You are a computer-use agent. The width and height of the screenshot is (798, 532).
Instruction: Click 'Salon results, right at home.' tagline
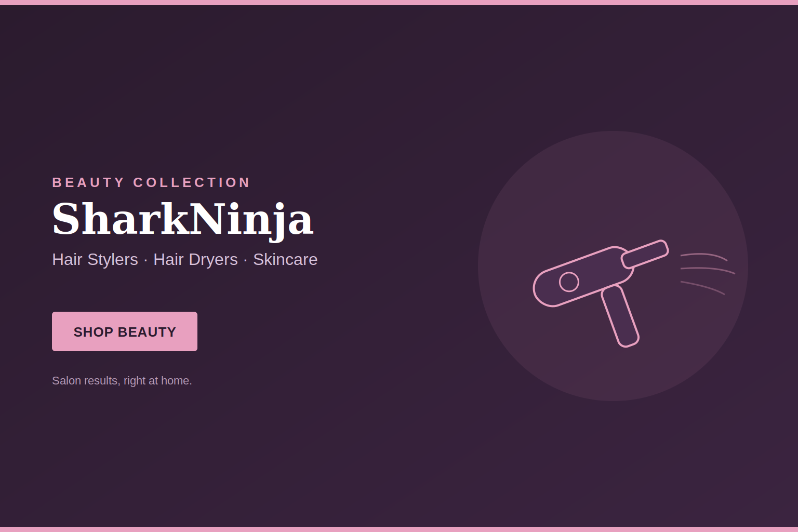(x=122, y=381)
